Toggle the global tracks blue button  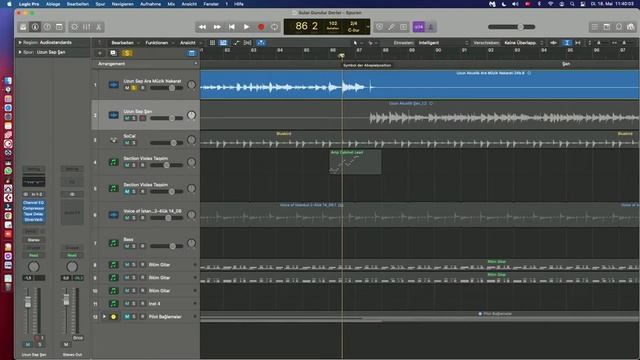point(191,53)
